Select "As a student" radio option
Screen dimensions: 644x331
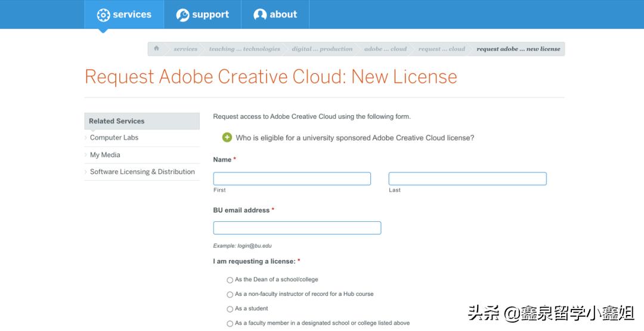(230, 309)
